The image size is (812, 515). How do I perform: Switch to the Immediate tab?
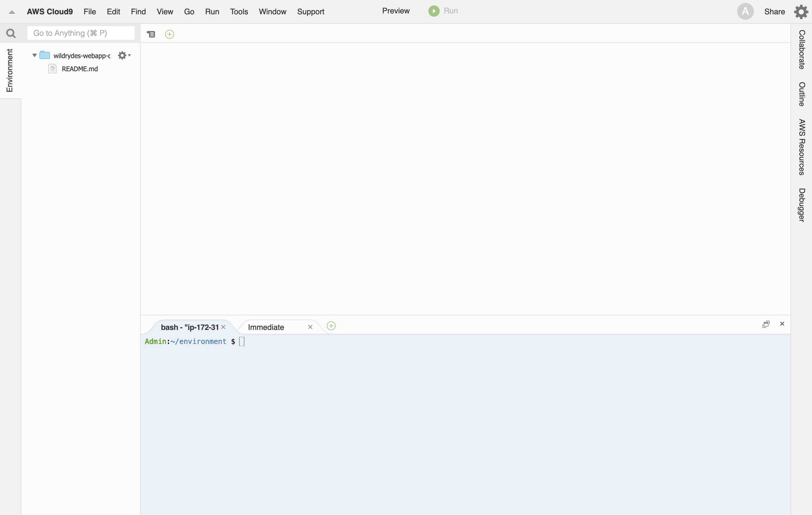266,327
